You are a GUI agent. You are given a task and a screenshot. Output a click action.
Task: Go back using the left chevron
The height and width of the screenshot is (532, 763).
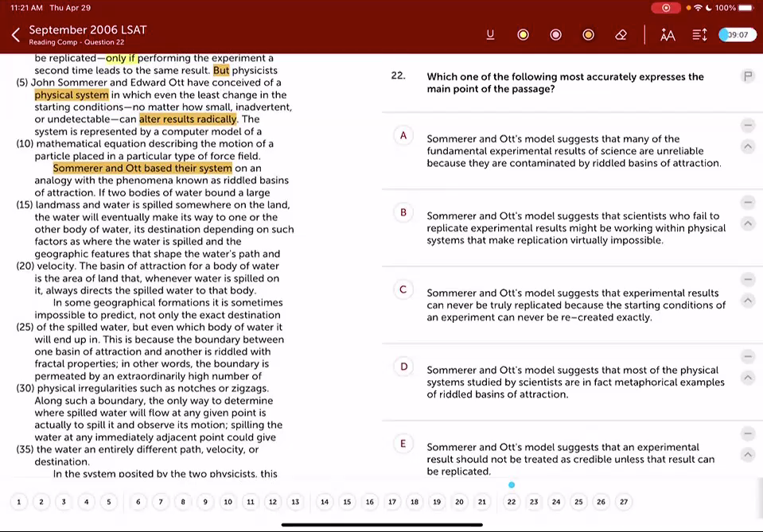(16, 34)
